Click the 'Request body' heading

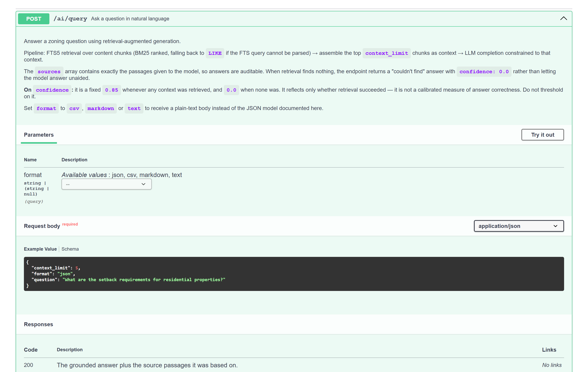(42, 226)
